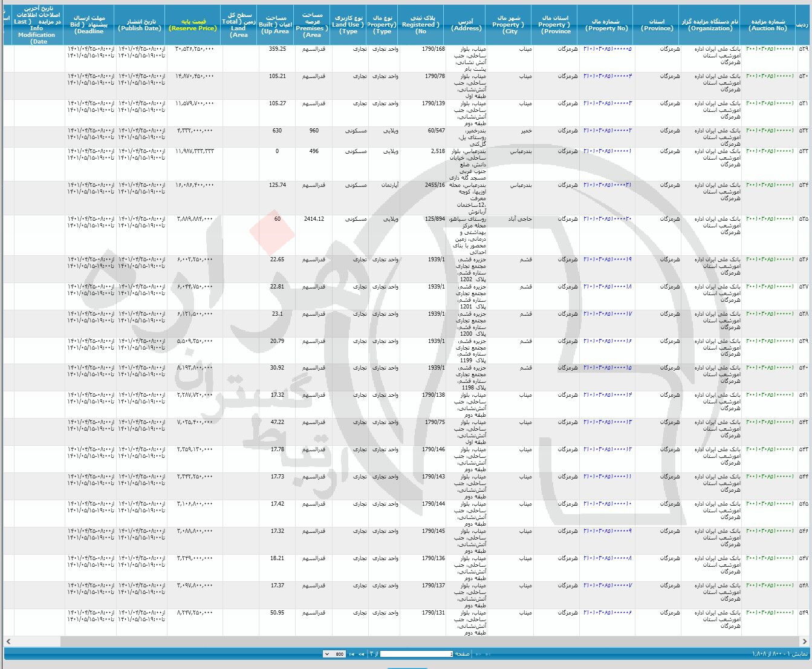Select the city cell 'خمیر' in row 532
Image resolution: width=812 pixels, height=669 pixels.
(526, 131)
